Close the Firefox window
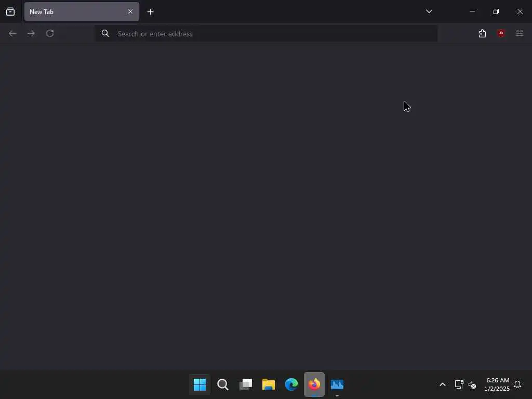Viewport: 532px width, 399px height. 520,11
